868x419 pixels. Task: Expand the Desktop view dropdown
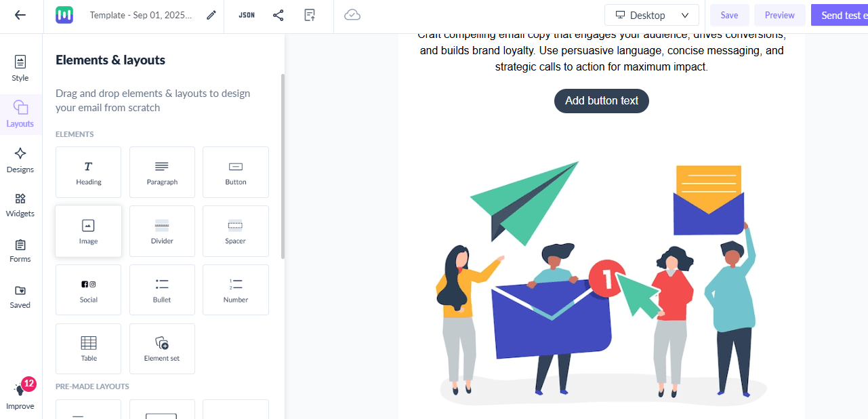tap(652, 15)
